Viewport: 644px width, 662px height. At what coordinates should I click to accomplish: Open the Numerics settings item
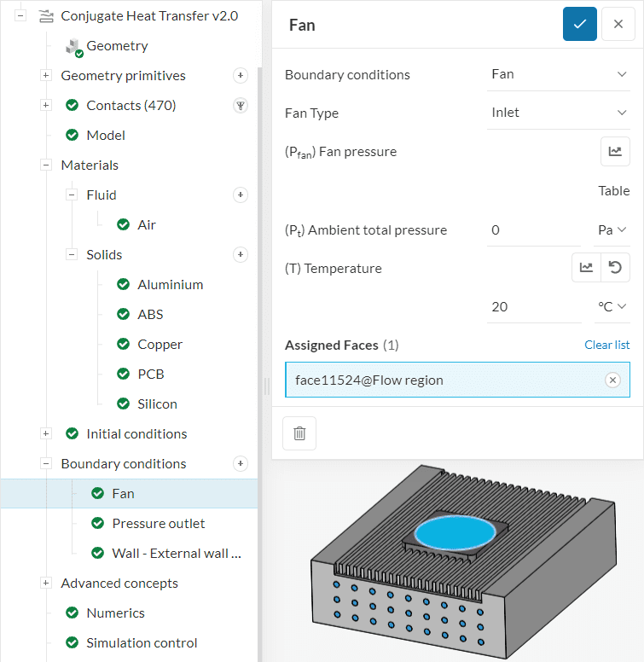click(x=115, y=613)
